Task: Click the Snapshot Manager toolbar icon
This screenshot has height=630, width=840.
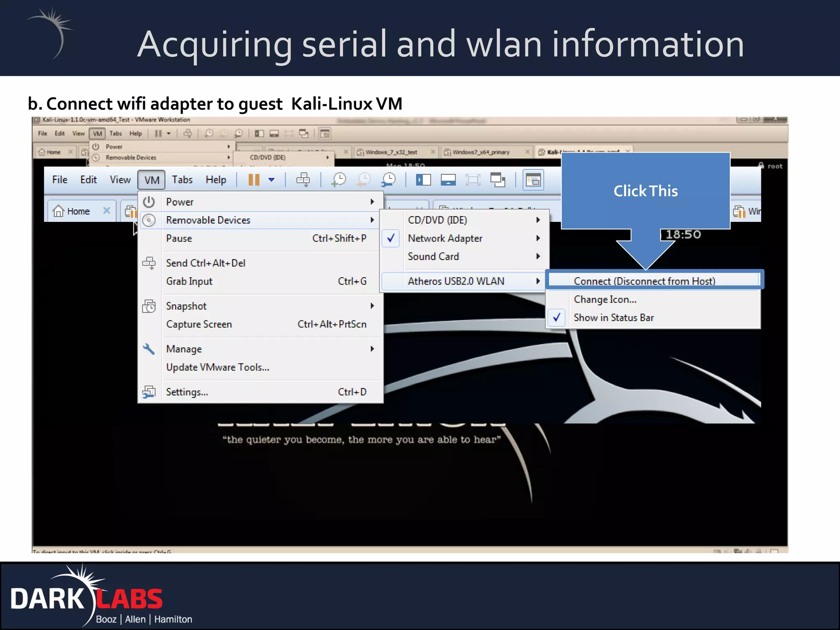Action: coord(388,180)
